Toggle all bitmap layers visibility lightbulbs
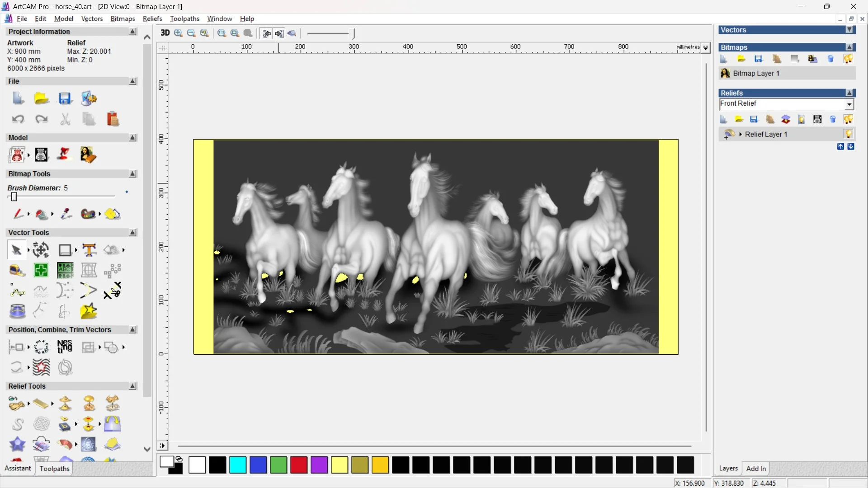 pos(848,59)
